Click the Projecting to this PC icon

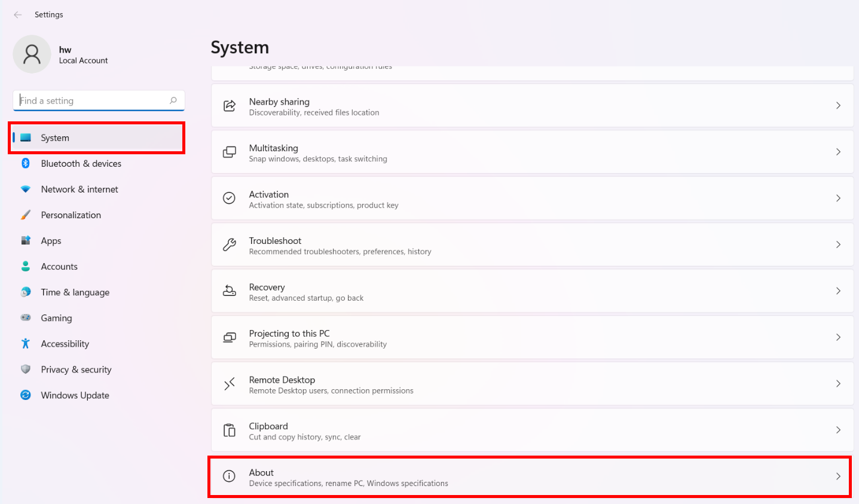point(230,337)
